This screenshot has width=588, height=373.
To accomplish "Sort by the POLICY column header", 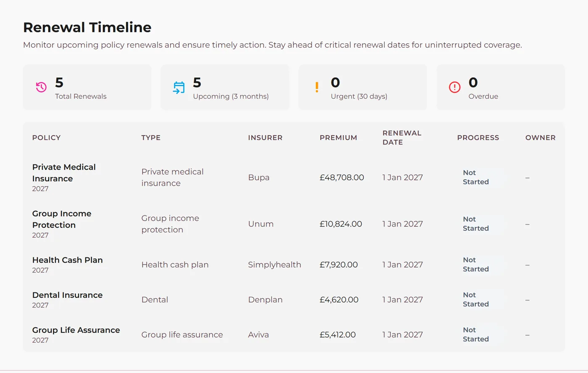I will coord(46,138).
